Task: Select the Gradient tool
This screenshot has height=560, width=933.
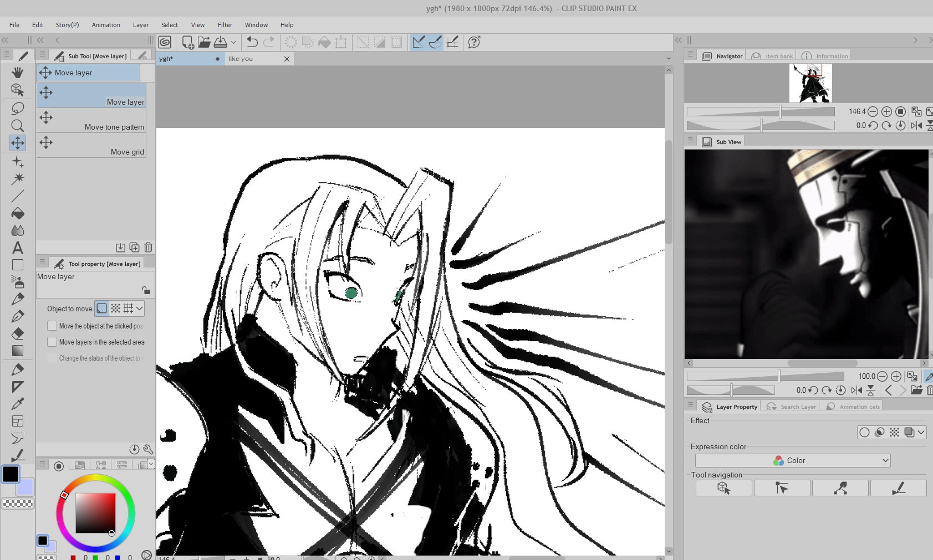Action: tap(18, 351)
